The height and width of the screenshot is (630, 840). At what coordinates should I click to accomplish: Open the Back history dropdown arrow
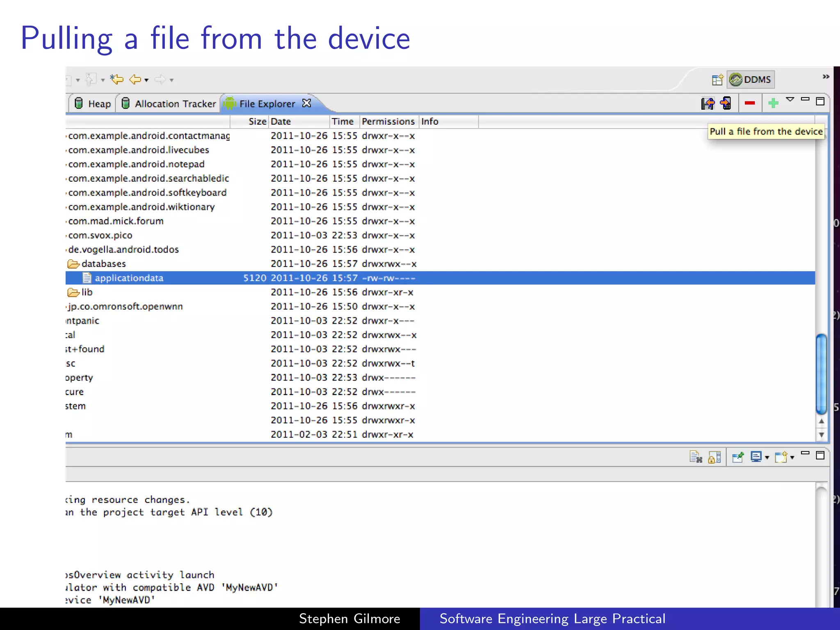click(146, 80)
